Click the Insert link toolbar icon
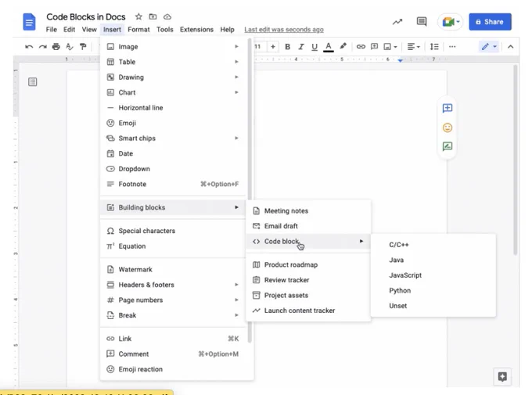 (x=361, y=46)
